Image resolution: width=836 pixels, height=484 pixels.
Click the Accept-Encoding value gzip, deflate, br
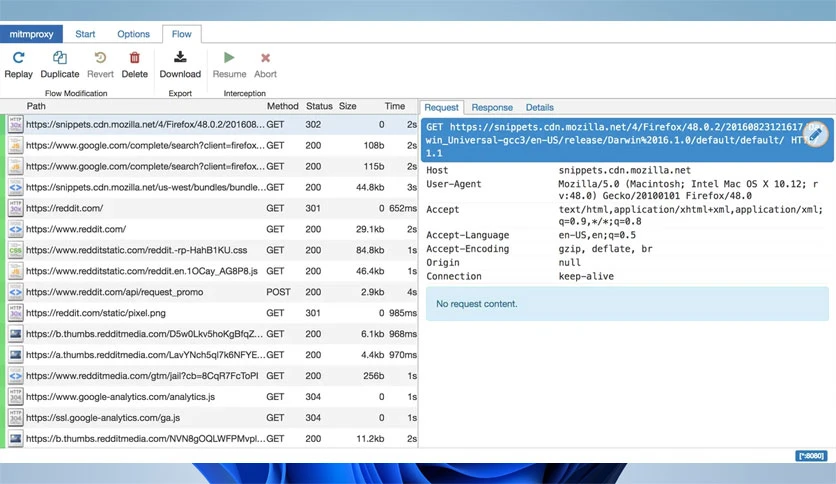[x=605, y=249]
